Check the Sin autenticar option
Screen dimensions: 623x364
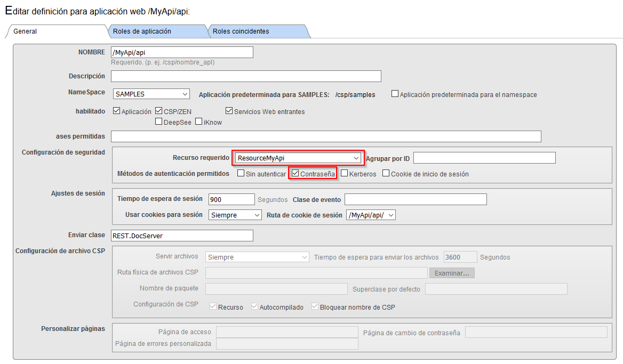(x=241, y=174)
